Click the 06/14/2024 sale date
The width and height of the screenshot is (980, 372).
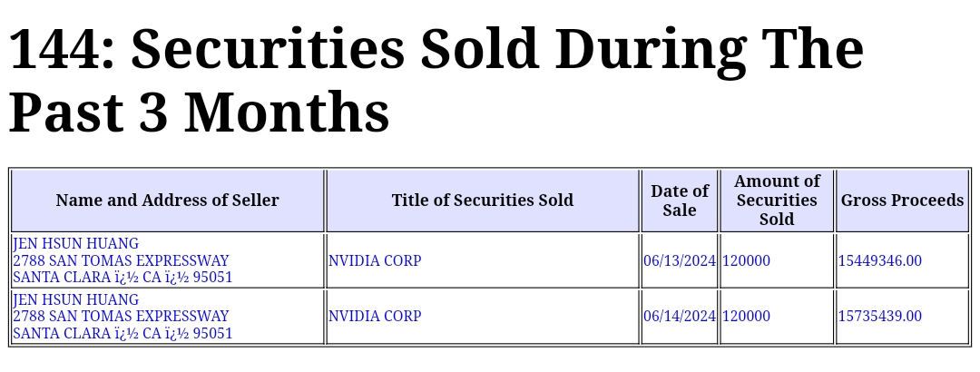(680, 317)
